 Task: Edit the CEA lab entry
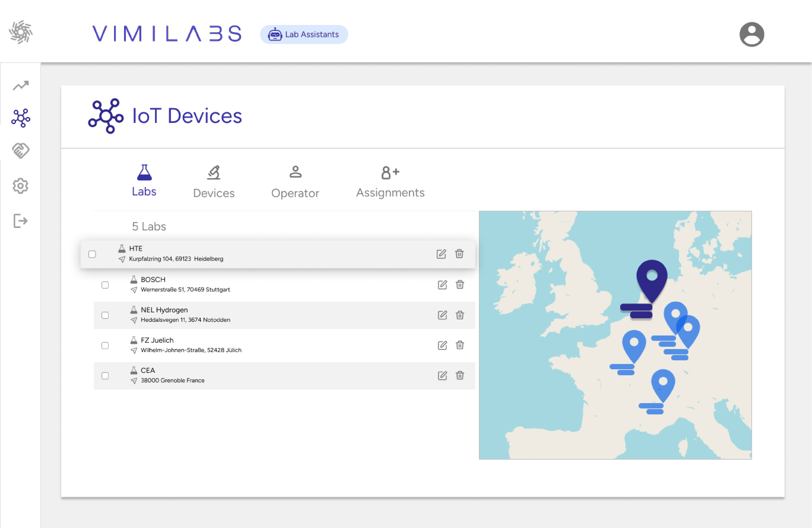tap(442, 375)
